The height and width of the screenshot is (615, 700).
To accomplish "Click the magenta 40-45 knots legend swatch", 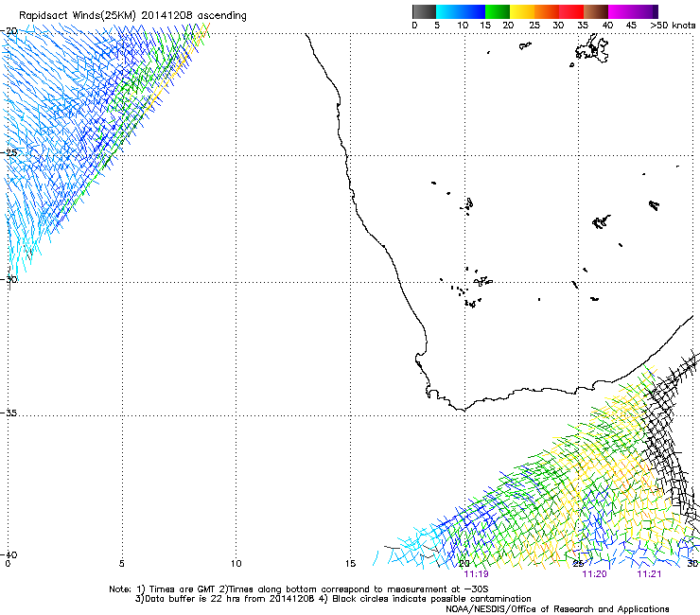I will click(621, 11).
